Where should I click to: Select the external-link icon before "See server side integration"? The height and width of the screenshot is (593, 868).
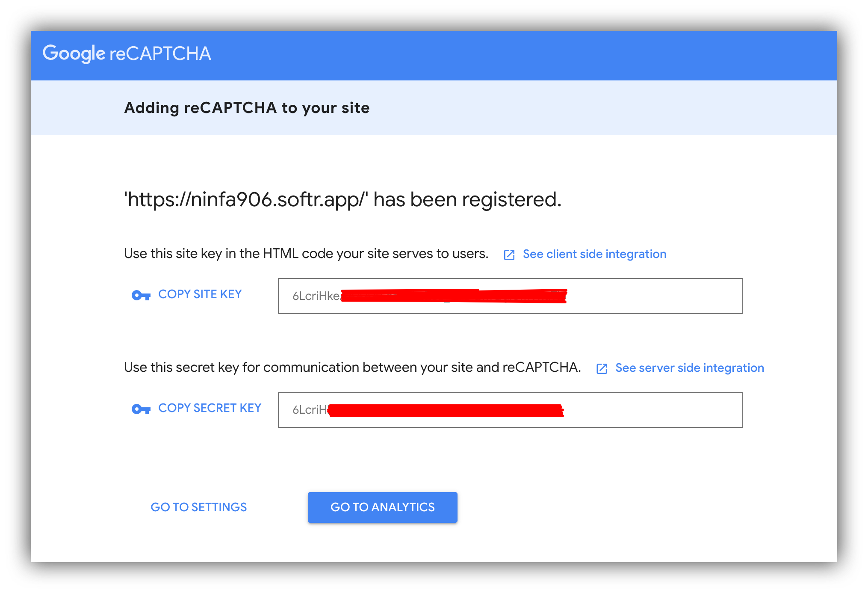pyautogui.click(x=602, y=368)
